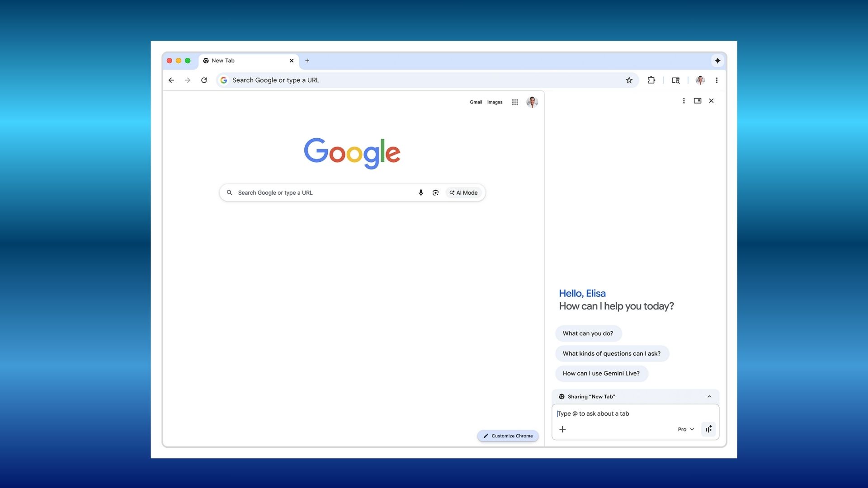
Task: Click the Customize Chrome button
Action: point(508,436)
